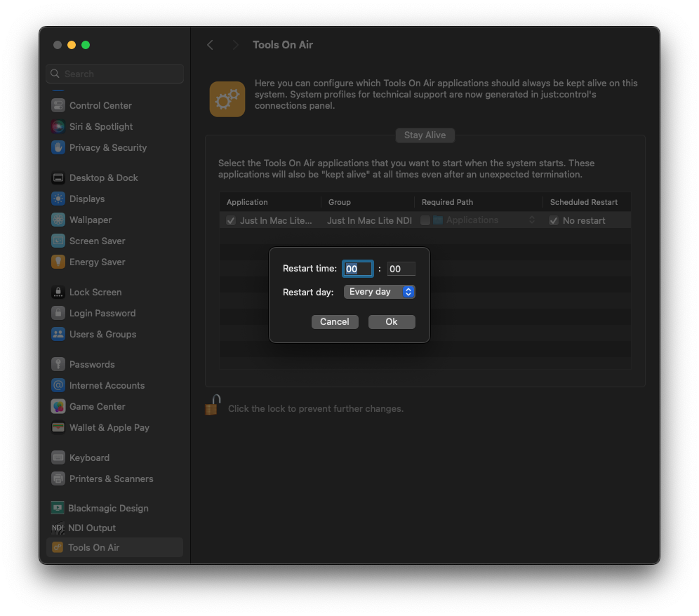This screenshot has width=699, height=616.
Task: Select Tools On Air sidebar icon
Action: tap(58, 547)
